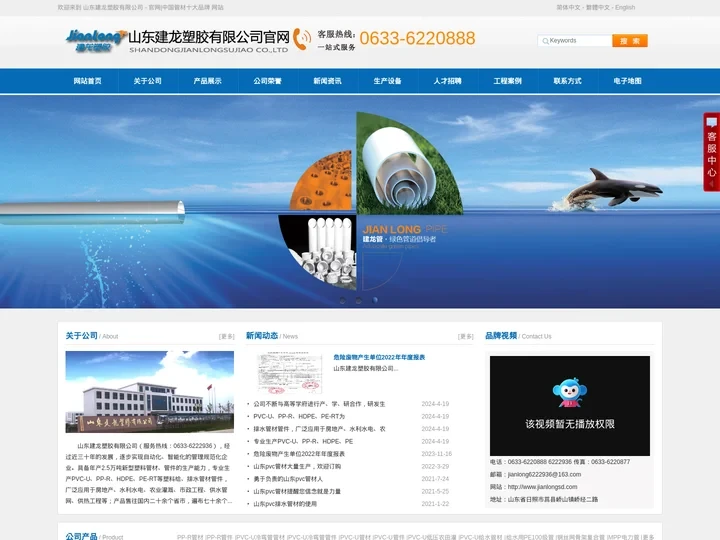720x540 pixels.
Task: Open news 公司不断与高等学府进行产、学、研合作
Action: [x=319, y=404]
